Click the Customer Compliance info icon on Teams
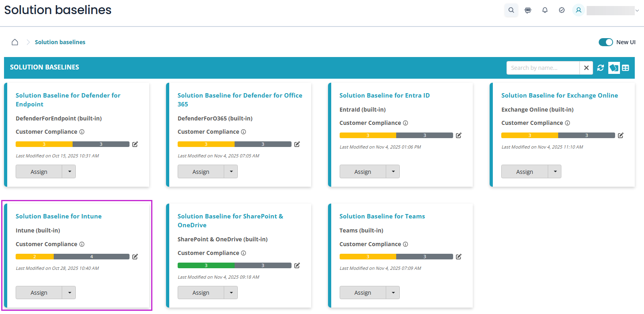 tap(405, 244)
